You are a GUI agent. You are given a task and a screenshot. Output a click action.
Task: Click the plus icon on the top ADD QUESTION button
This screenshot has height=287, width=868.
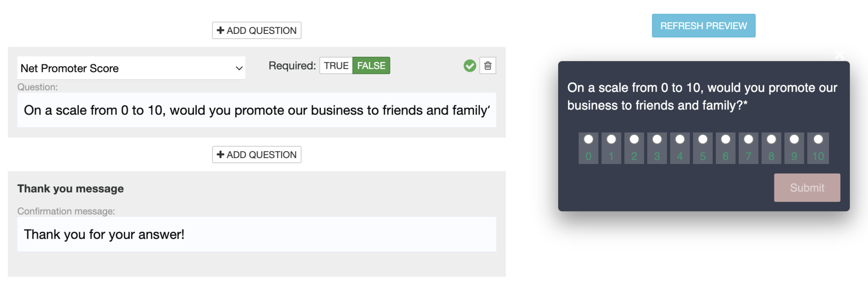pyautogui.click(x=221, y=30)
